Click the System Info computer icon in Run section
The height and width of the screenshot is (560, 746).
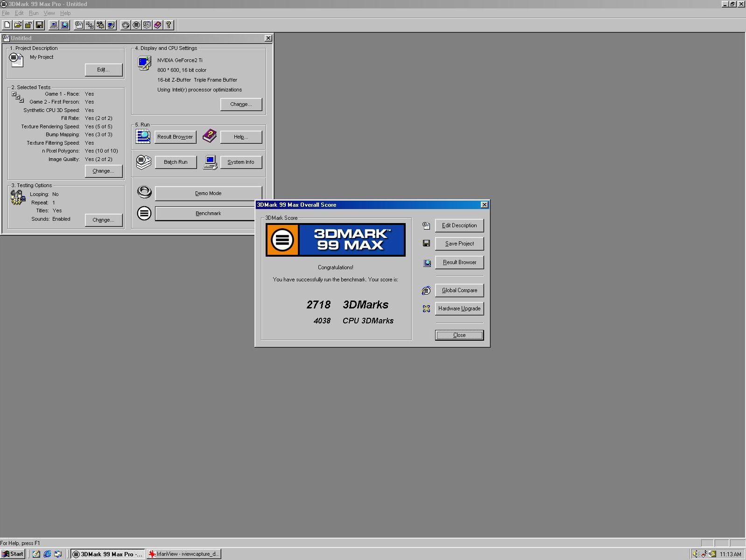[210, 162]
